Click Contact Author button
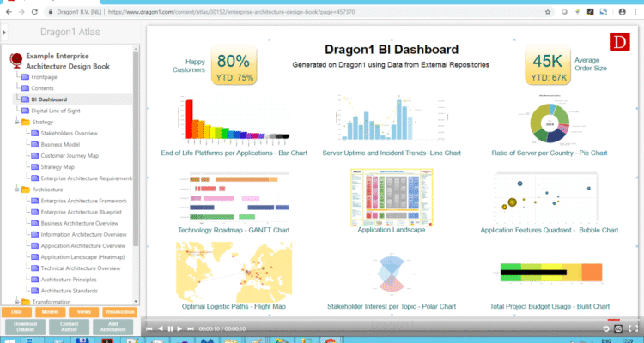Image resolution: width=644 pixels, height=343 pixels. coord(69,327)
